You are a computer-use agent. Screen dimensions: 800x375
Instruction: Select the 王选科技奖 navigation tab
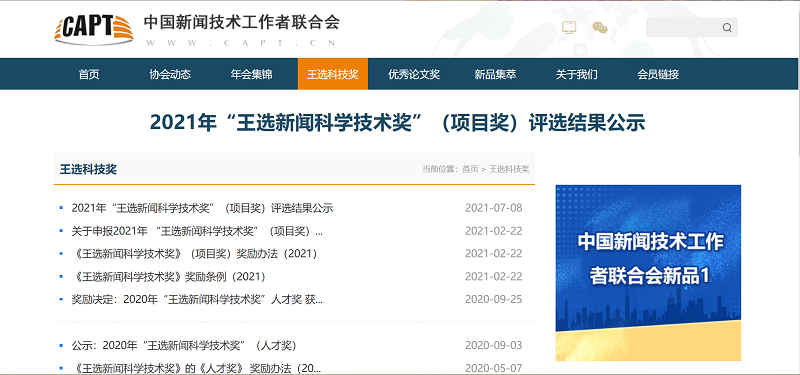click(333, 74)
